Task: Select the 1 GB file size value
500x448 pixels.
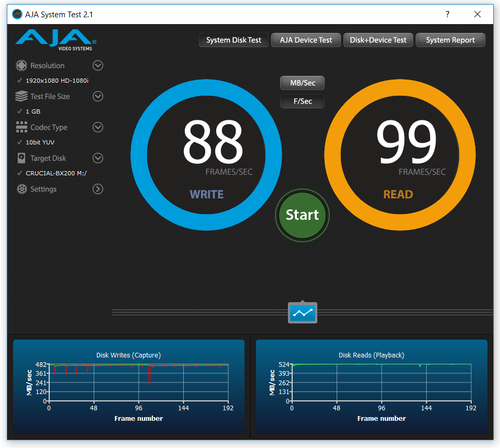Action: tap(33, 111)
